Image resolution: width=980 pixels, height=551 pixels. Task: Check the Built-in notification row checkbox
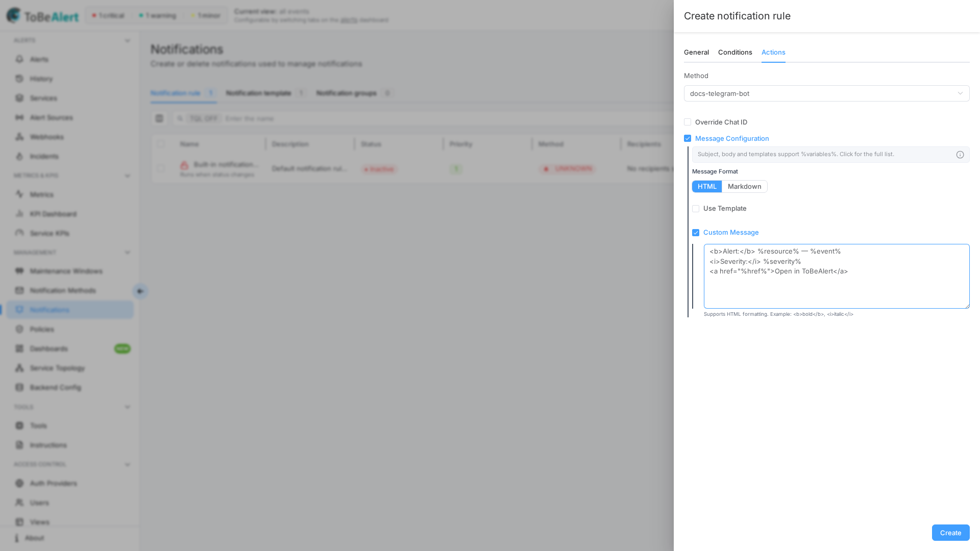click(161, 168)
